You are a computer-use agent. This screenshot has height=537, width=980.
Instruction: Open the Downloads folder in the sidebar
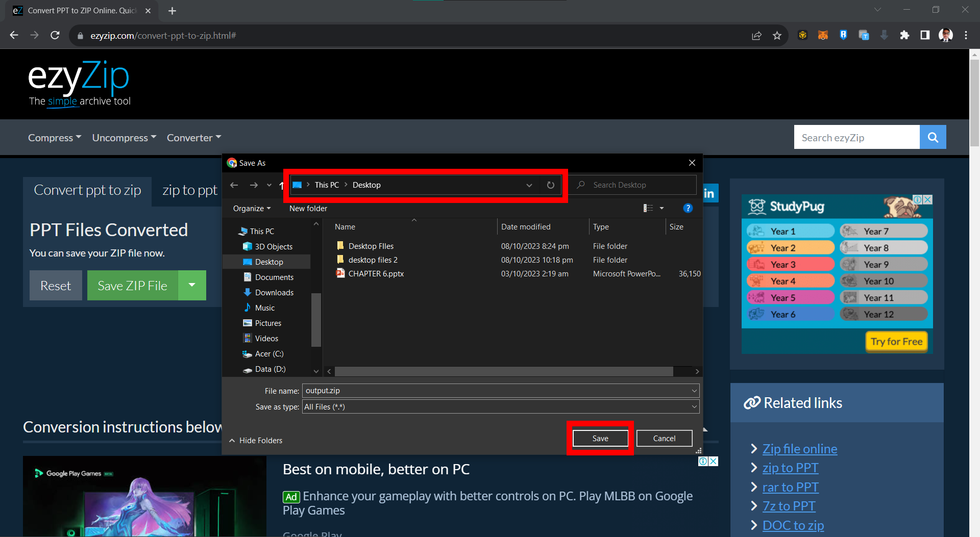click(274, 292)
